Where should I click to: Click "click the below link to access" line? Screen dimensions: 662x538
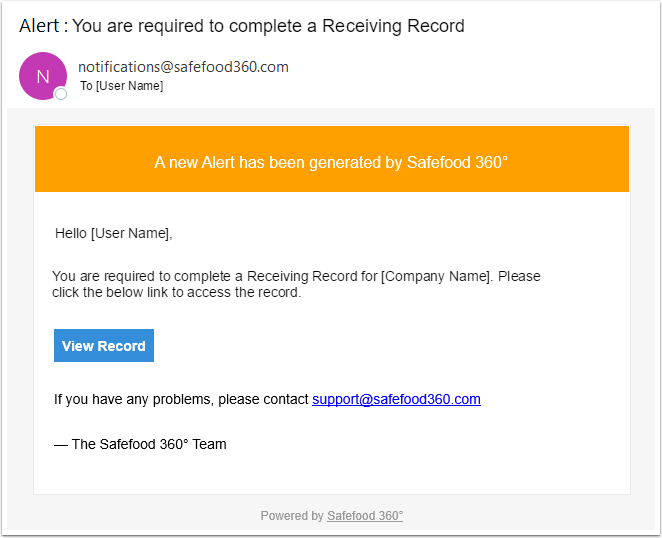click(x=176, y=293)
